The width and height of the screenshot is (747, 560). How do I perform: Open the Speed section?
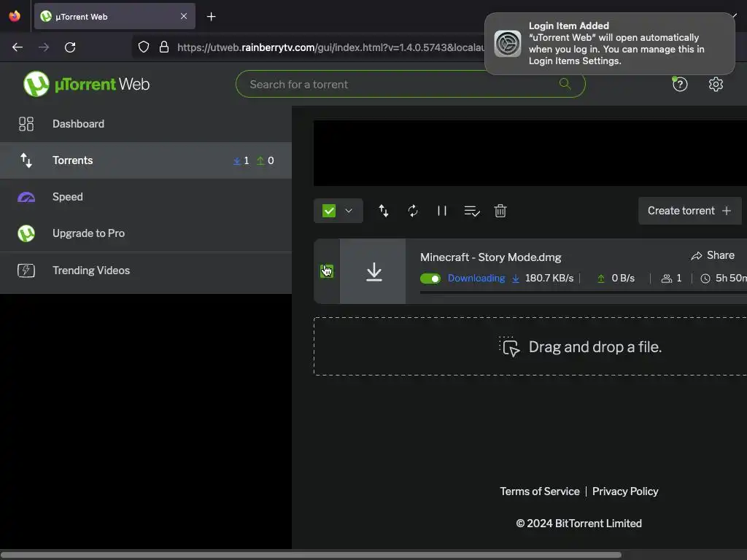click(146, 197)
